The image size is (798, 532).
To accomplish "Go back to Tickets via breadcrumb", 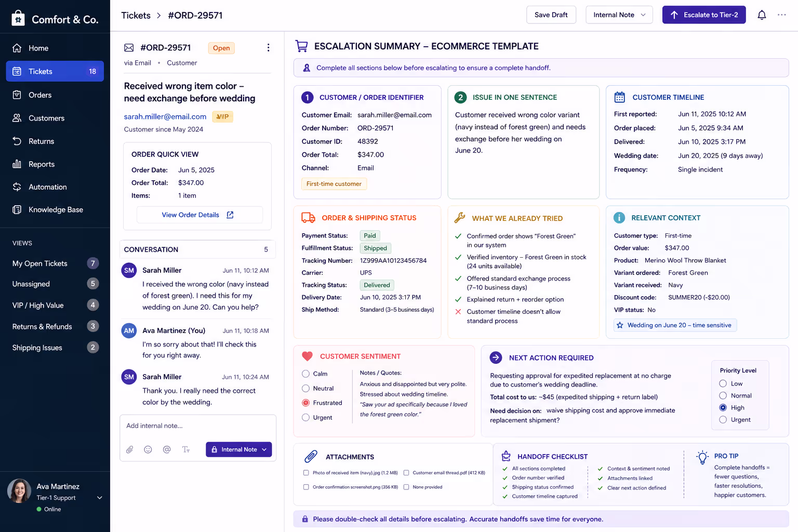I will tap(136, 16).
